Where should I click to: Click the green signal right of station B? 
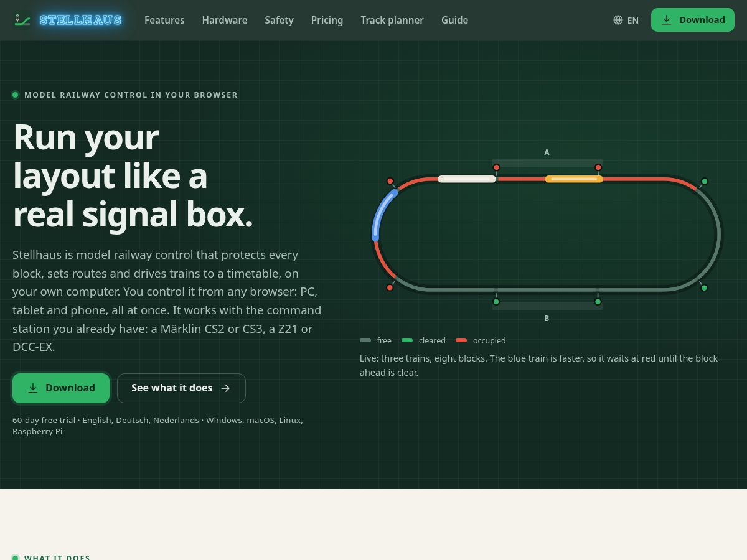coord(598,302)
